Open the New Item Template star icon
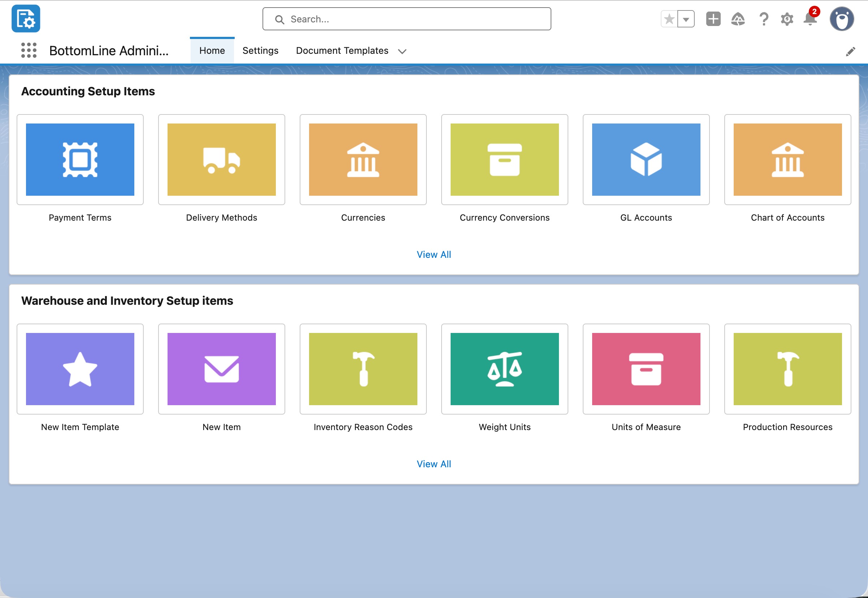This screenshot has height=598, width=868. [80, 369]
